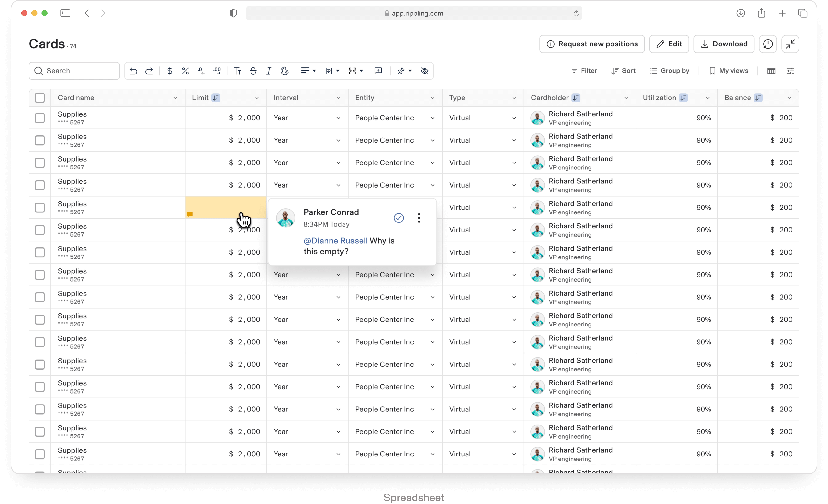
Task: Undo the last change in toolbar
Action: (x=133, y=71)
